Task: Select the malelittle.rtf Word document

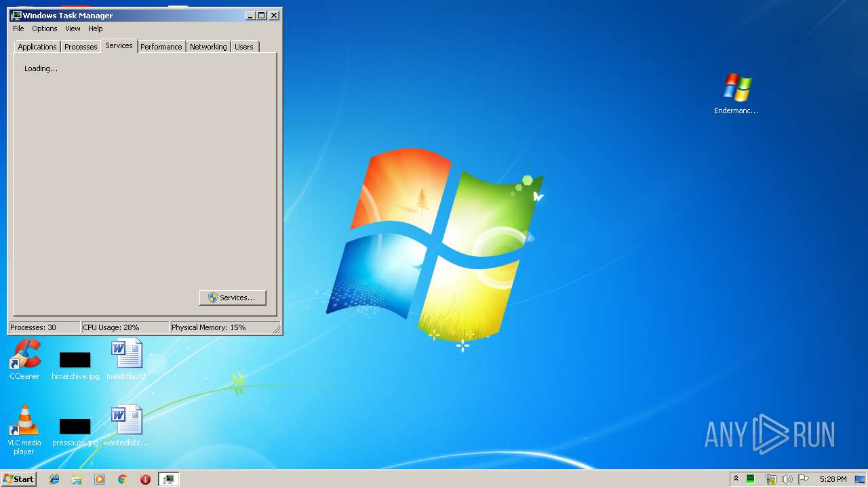Action: 126,359
